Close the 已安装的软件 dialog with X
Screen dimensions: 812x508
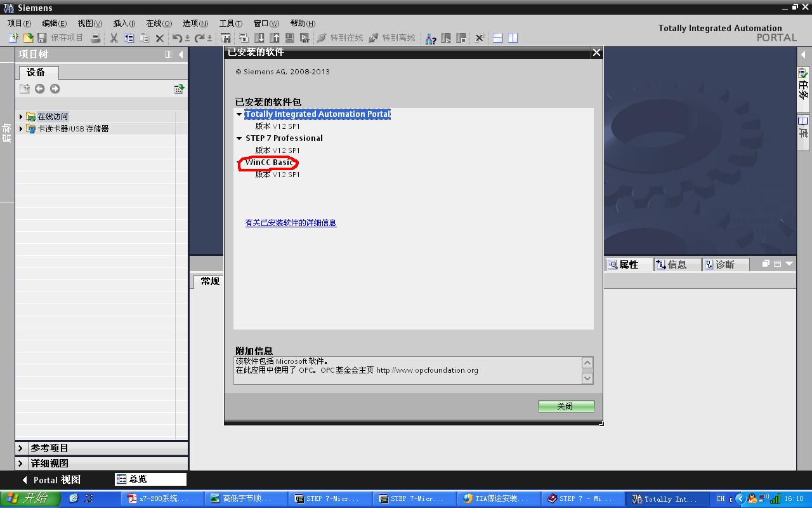[596, 53]
